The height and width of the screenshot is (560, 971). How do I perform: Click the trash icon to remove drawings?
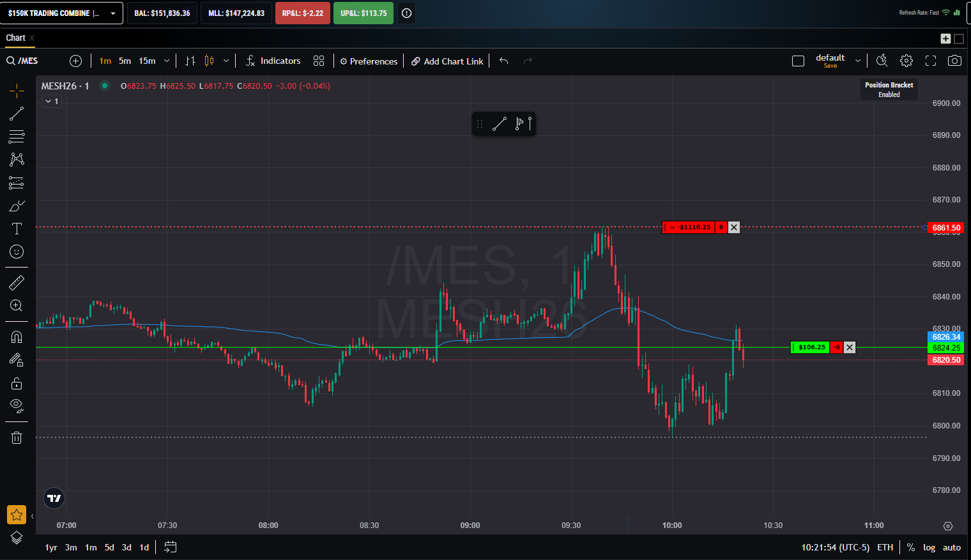pos(17,437)
